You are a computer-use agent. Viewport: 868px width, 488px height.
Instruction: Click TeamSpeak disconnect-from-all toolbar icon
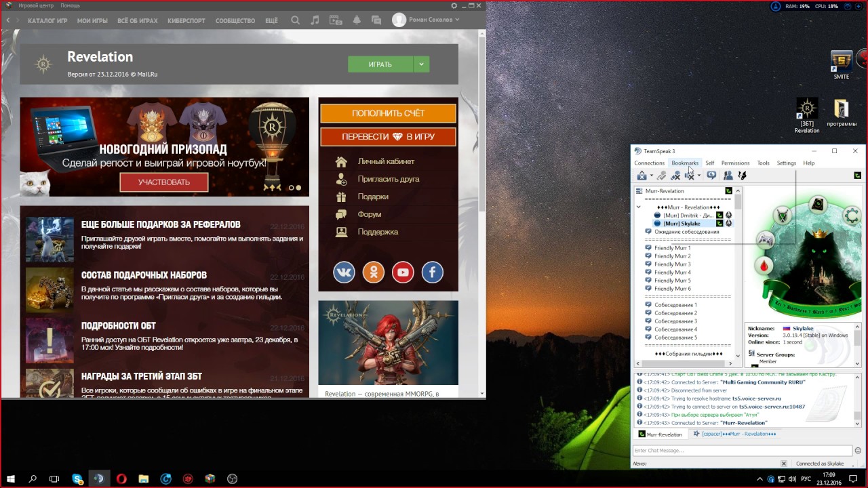click(x=675, y=176)
